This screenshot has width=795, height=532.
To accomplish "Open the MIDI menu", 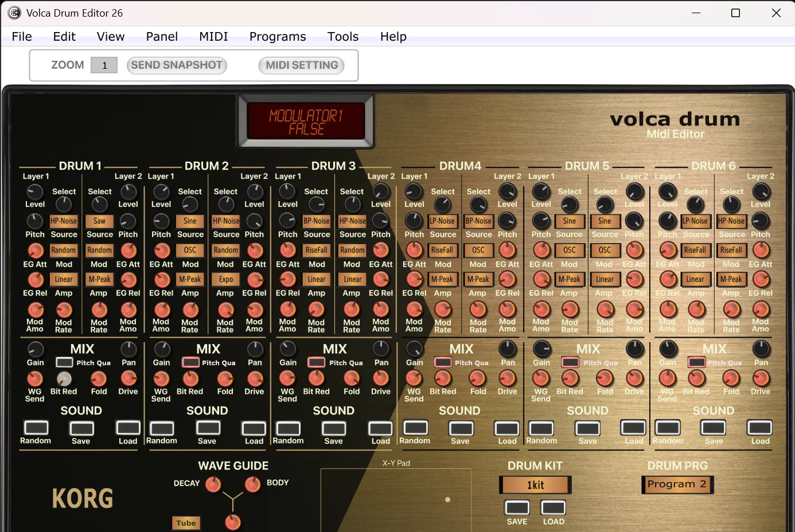I will point(213,37).
